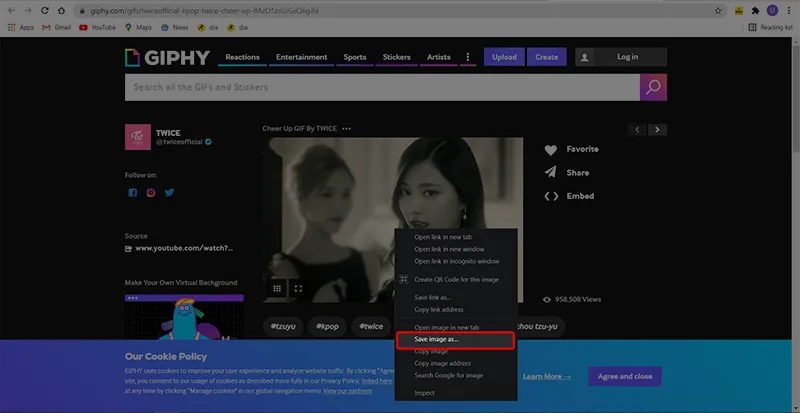Open Gmail bookmark
Image resolution: width=800 pixels, height=413 pixels.
pos(57,28)
